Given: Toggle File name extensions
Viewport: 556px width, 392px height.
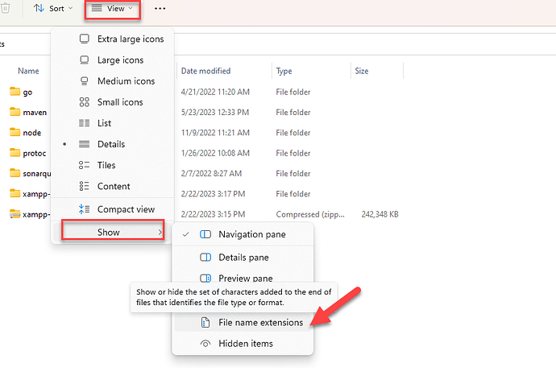Looking at the screenshot, I should [243, 322].
